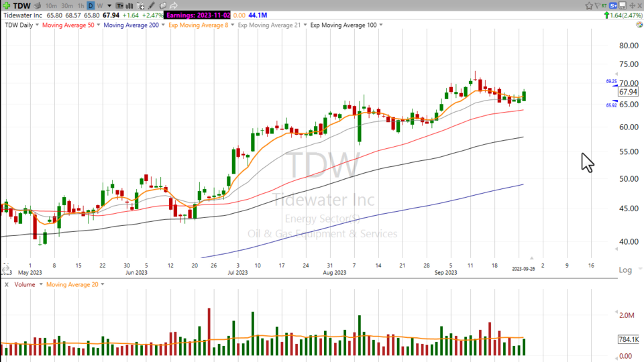
Task: Open the data table add icon
Action: pyautogui.click(x=140, y=6)
